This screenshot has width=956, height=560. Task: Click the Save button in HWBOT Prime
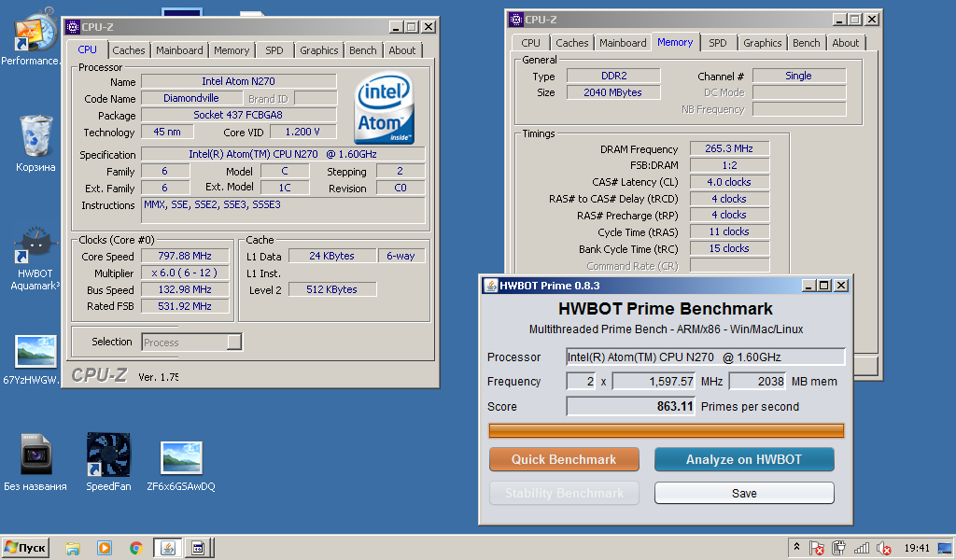pos(744,493)
